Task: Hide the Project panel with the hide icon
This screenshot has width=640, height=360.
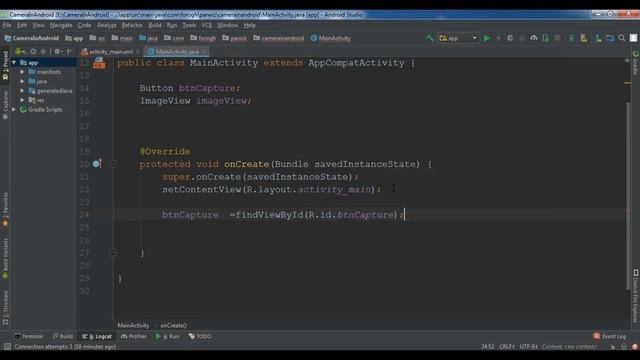Action: pos(69,51)
